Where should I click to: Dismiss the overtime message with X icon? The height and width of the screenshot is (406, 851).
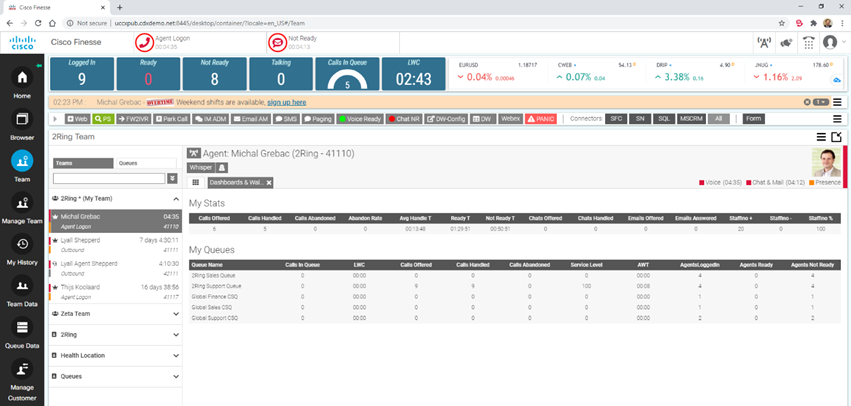pos(807,102)
